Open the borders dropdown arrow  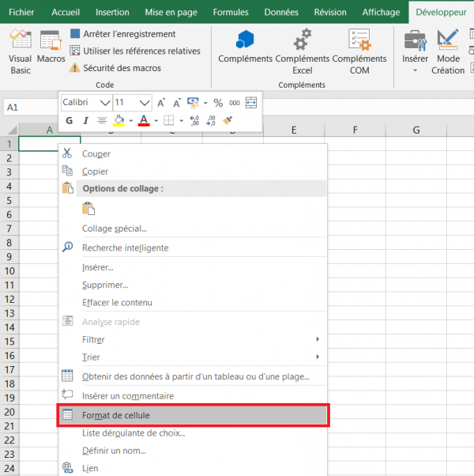pos(182,121)
